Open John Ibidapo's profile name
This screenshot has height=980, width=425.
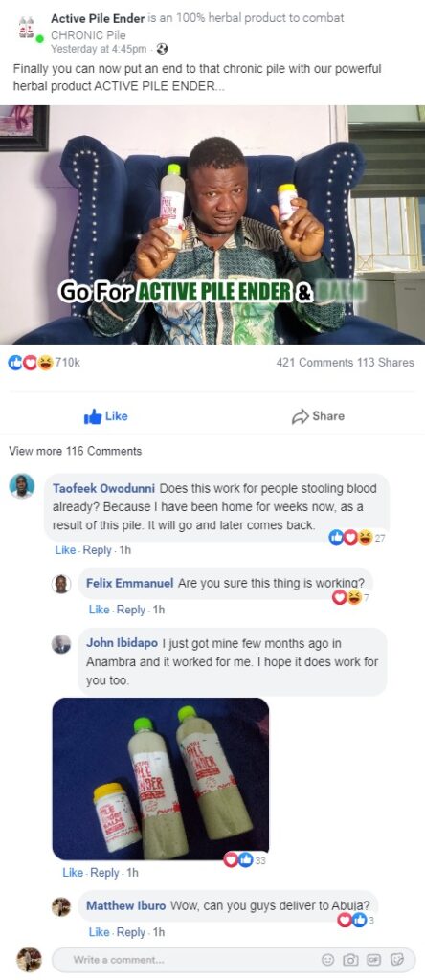[123, 643]
